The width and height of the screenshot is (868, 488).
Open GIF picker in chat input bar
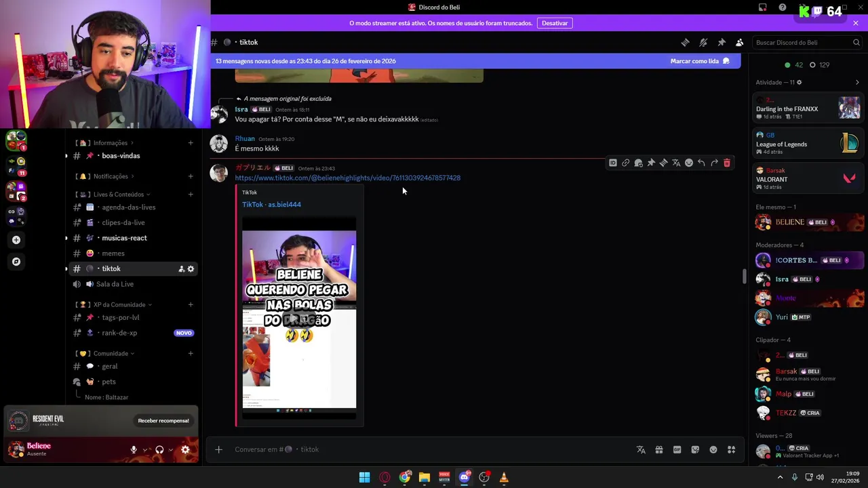[x=677, y=449]
